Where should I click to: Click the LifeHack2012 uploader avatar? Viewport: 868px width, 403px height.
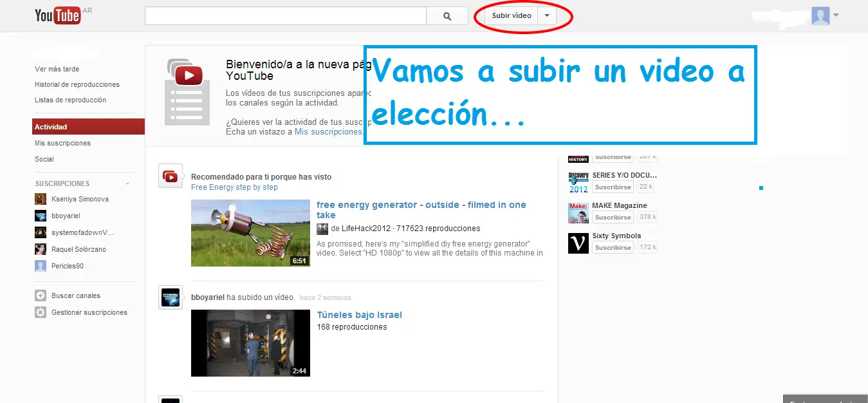[322, 229]
